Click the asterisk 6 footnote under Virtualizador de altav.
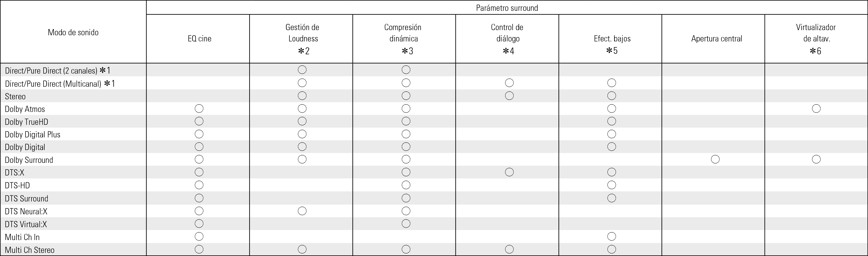Viewport: 868px width, 256px height. coord(816,51)
